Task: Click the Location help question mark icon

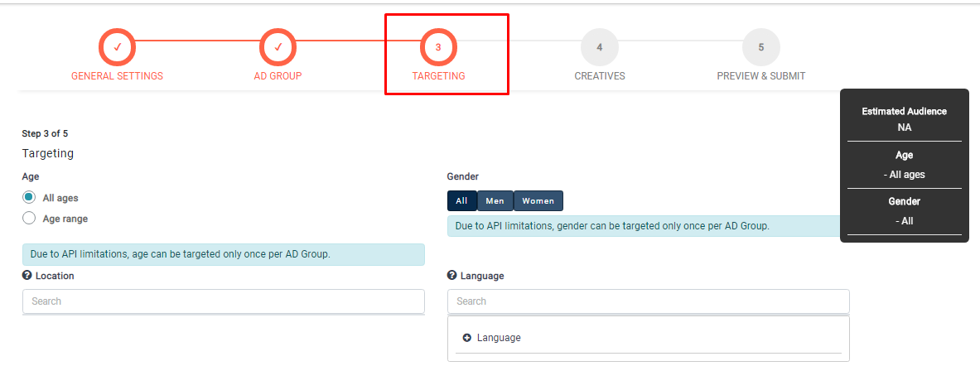Action: tap(27, 276)
